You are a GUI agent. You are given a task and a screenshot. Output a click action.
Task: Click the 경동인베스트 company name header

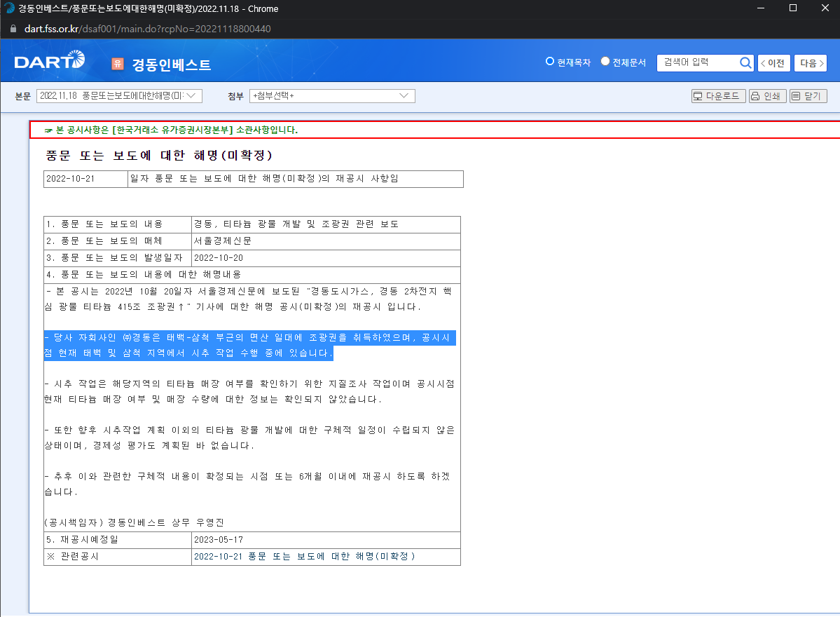click(x=172, y=65)
